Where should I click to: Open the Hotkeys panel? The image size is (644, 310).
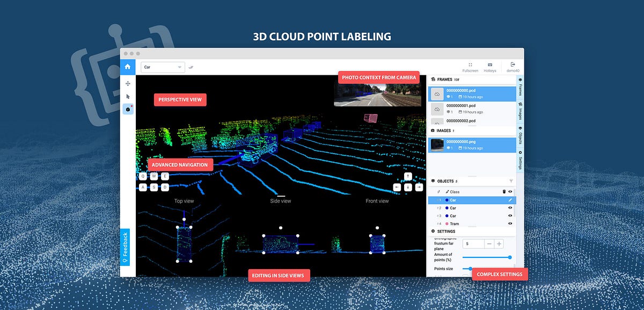(x=489, y=67)
